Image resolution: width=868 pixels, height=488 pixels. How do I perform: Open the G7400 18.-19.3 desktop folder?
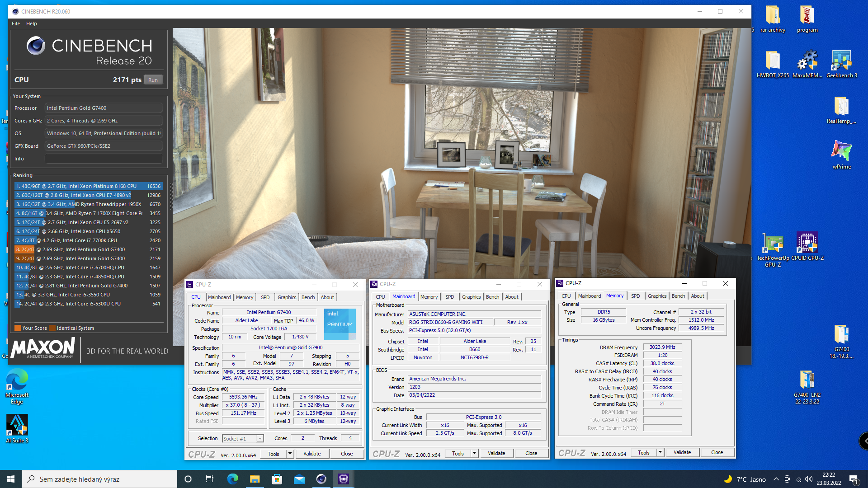[841, 342]
